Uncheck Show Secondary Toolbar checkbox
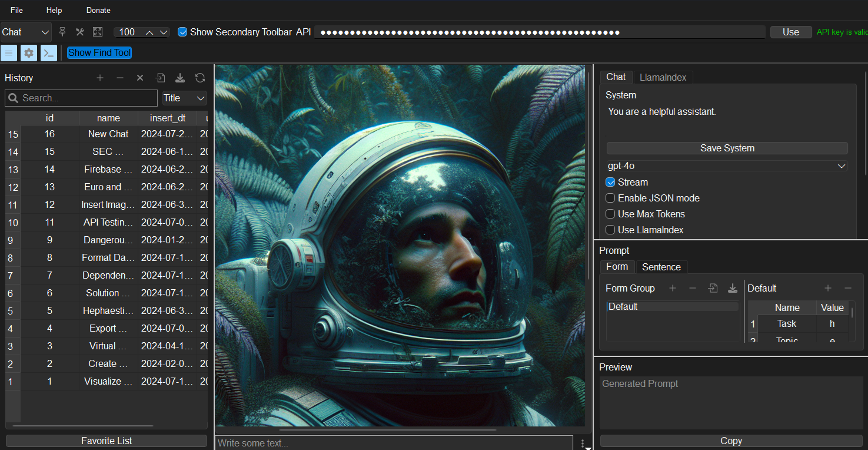 [x=182, y=32]
